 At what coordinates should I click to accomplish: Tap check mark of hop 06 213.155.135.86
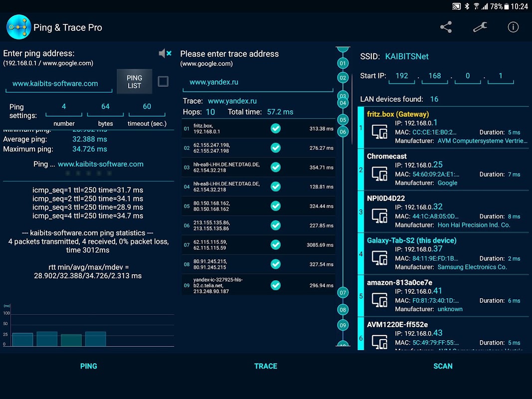pyautogui.click(x=276, y=225)
